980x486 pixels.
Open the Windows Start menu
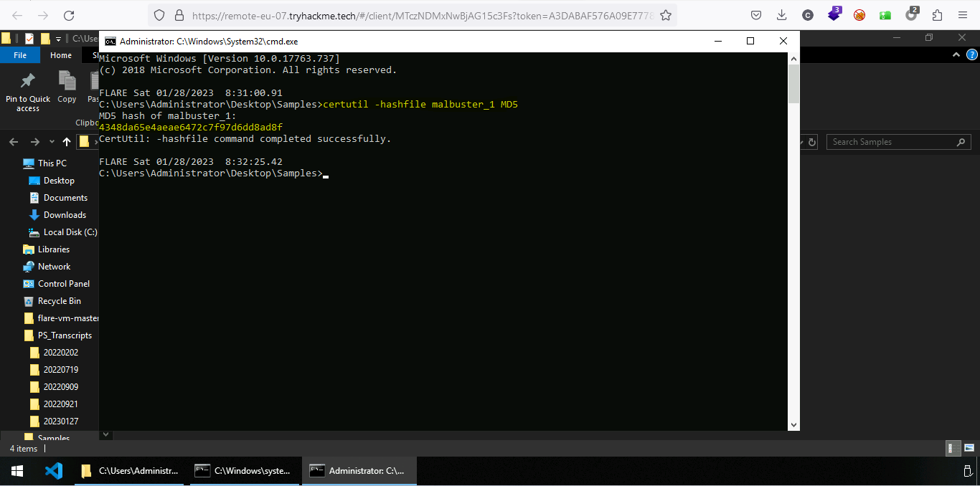click(17, 471)
